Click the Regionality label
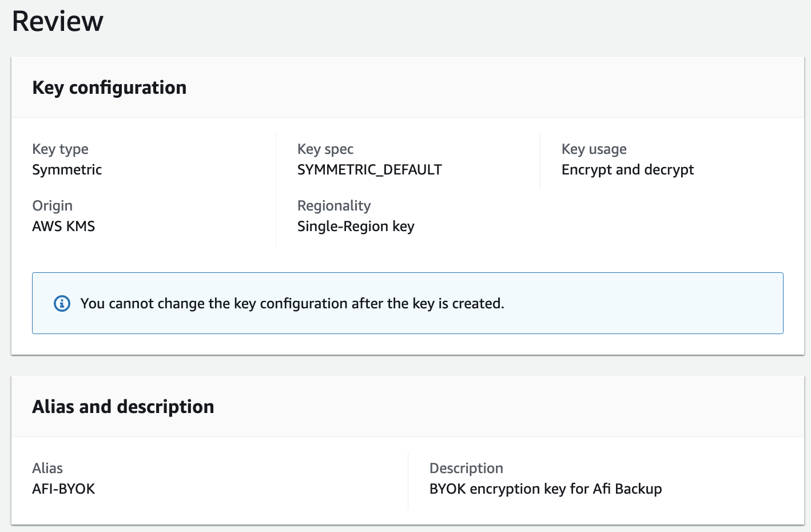Screen dimensions: 811x532 [334, 206]
